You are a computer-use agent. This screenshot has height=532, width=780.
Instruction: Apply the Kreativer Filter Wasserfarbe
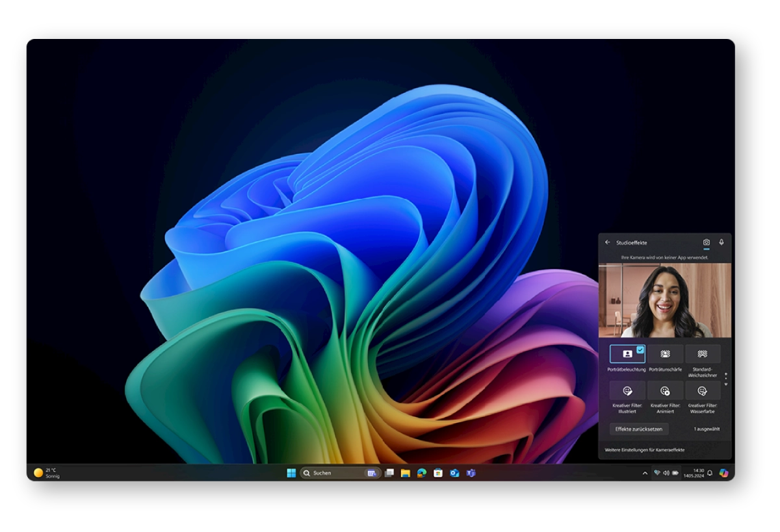(703, 391)
